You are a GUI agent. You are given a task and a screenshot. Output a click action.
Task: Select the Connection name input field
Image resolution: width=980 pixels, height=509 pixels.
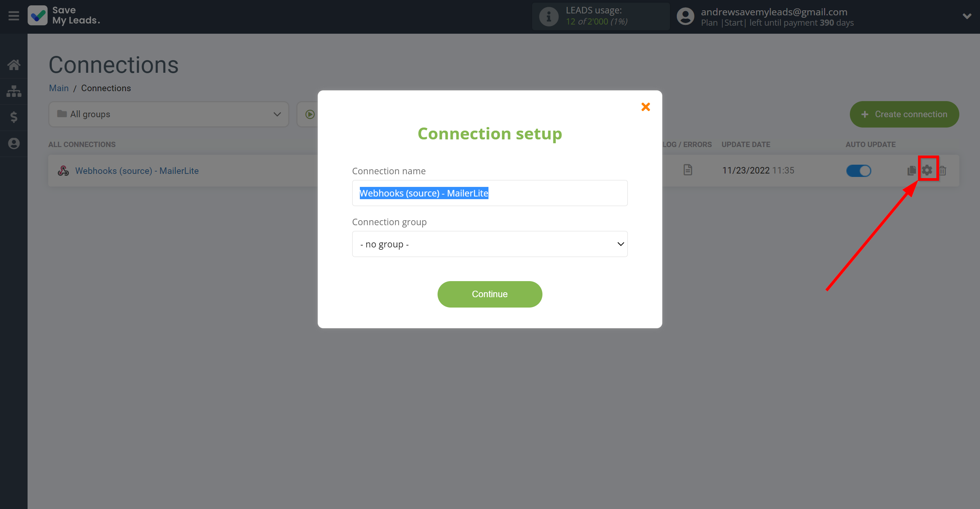[x=490, y=193]
